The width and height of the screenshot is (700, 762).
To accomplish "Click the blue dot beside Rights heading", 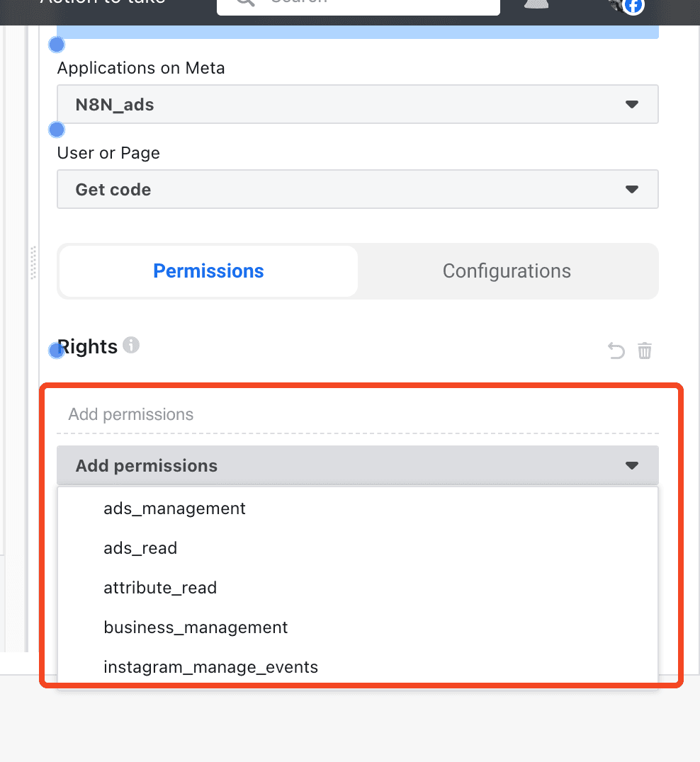I will pos(56,351).
